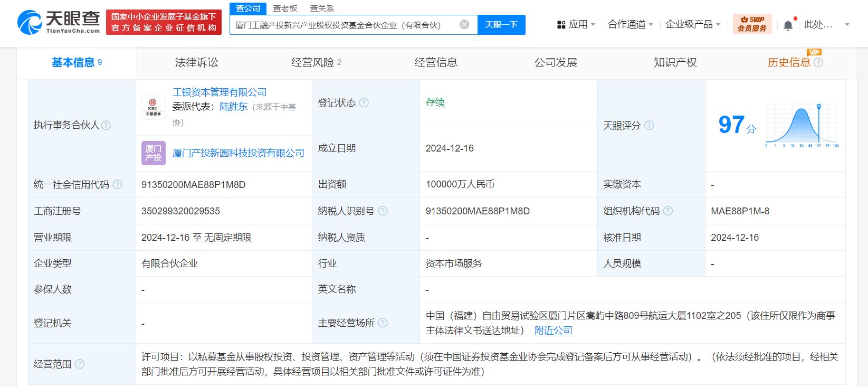This screenshot has height=387, width=868.
Task: Select the 查关系 search tab
Action: 322,8
